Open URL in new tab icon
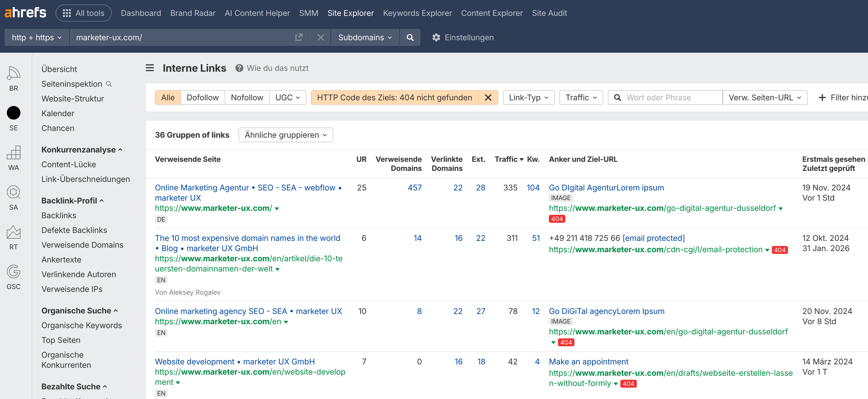868x399 pixels. click(x=298, y=37)
